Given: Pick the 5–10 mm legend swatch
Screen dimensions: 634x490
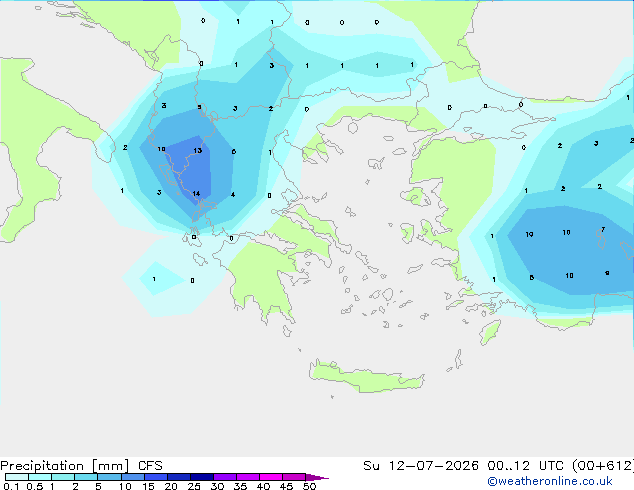Looking at the screenshot, I should (x=109, y=477).
